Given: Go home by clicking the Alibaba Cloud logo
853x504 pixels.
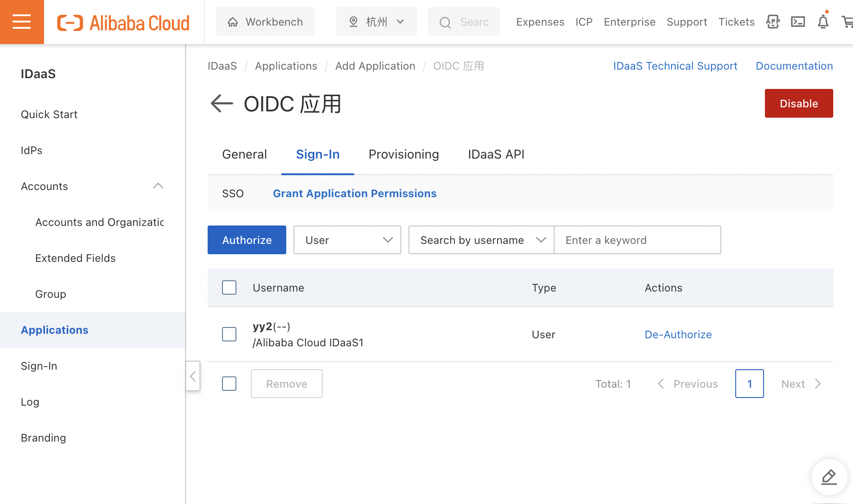Looking at the screenshot, I should pos(123,22).
